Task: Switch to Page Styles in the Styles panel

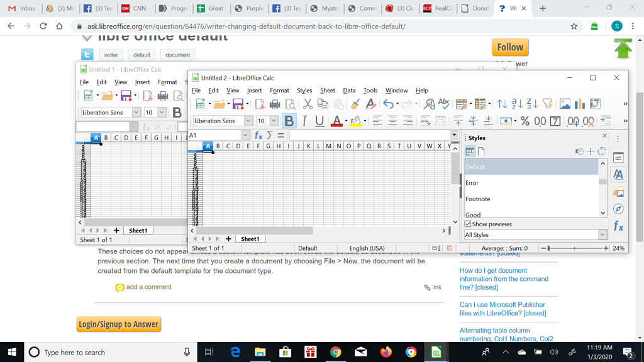Action: point(481,151)
